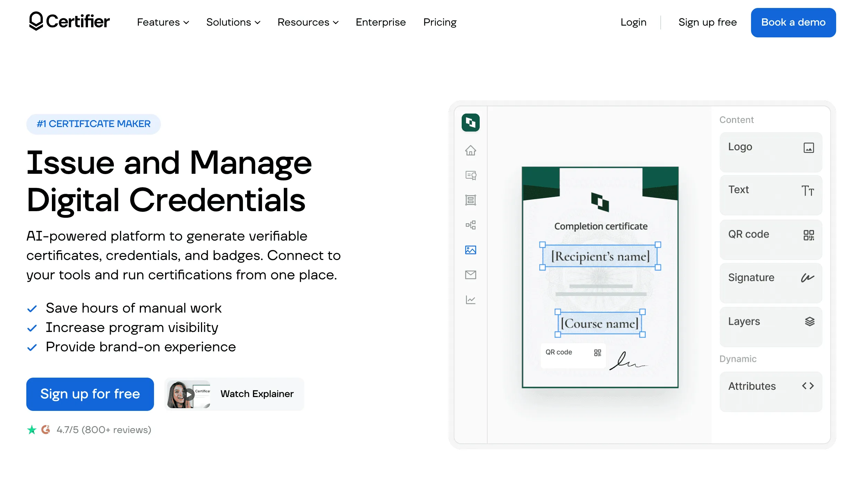Click the Logo content card
This screenshot has width=868, height=477.
(771, 152)
